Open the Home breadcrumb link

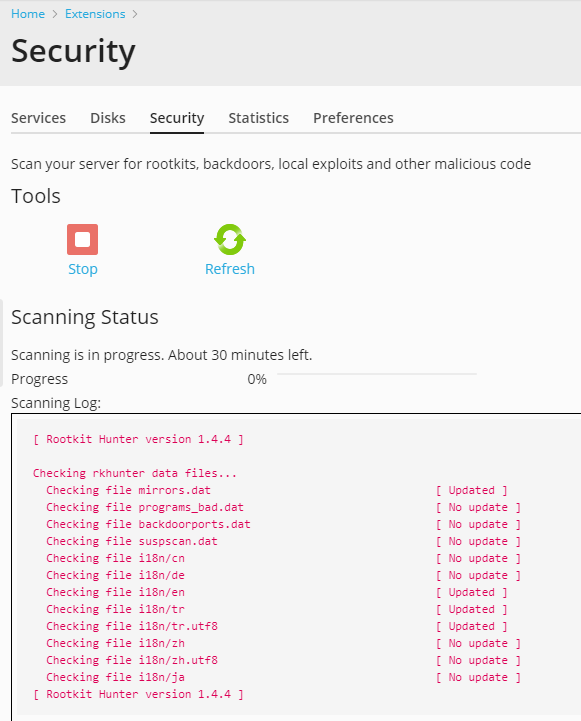coord(28,14)
